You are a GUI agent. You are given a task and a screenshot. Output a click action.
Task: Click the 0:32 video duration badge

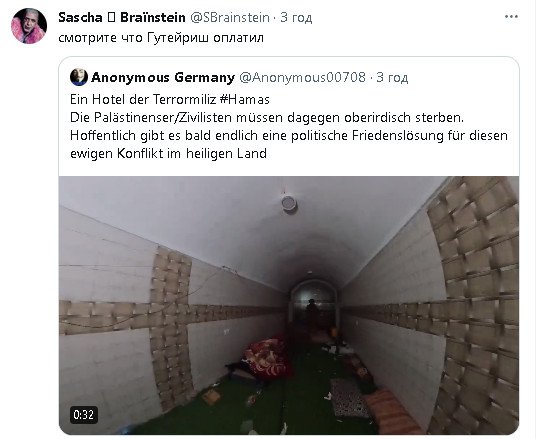(83, 415)
